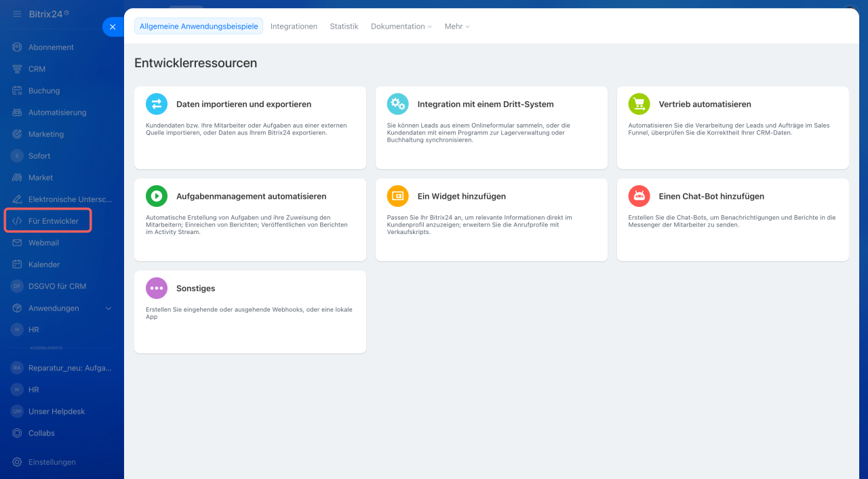Open Kalender menu item
The height and width of the screenshot is (479, 868).
(x=44, y=265)
